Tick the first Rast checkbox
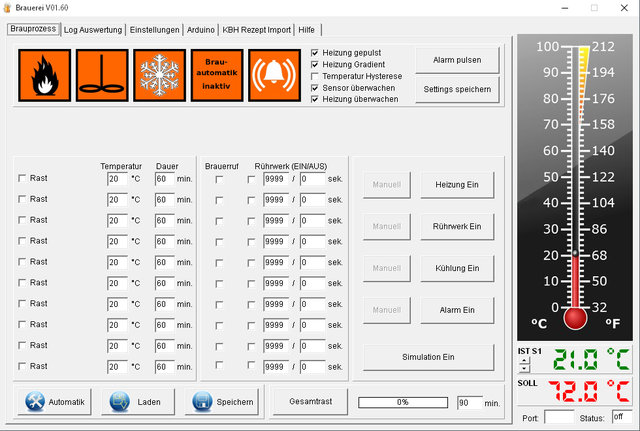Viewport: 640px width, 431px height. [x=23, y=178]
